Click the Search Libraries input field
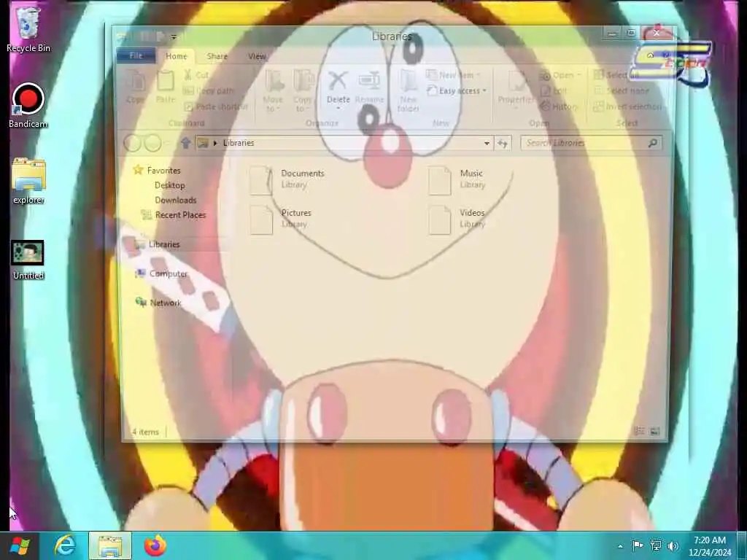747x560 pixels. click(x=584, y=143)
